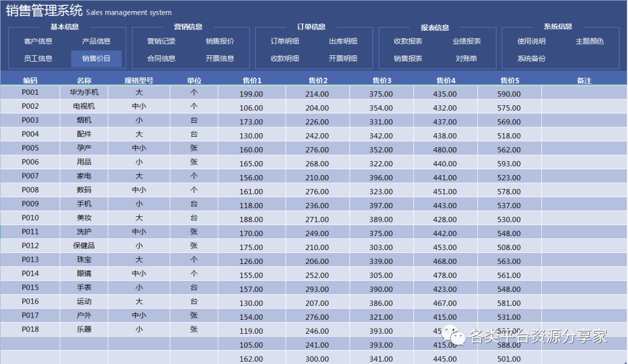The height and width of the screenshot is (364, 628).
Task: Select code cell P018
Action: tap(30, 329)
